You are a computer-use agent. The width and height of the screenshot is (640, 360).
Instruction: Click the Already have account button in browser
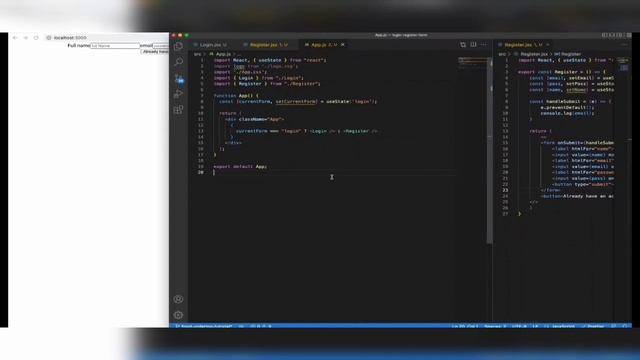155,52
